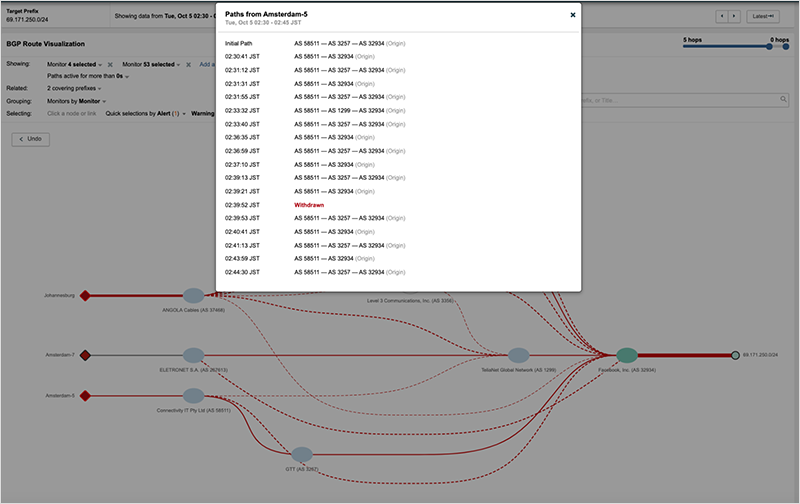Open the Monitors by Monitor grouping dropdown
Screen dimensions: 800x504
pyautogui.click(x=77, y=101)
